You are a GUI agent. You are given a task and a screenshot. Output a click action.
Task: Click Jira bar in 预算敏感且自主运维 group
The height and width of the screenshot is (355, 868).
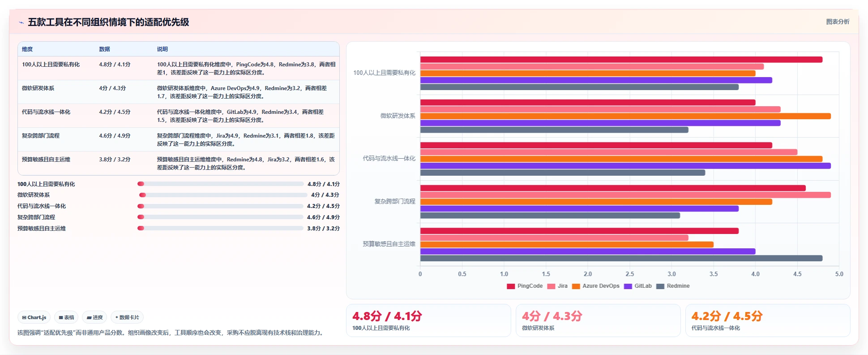(x=554, y=238)
